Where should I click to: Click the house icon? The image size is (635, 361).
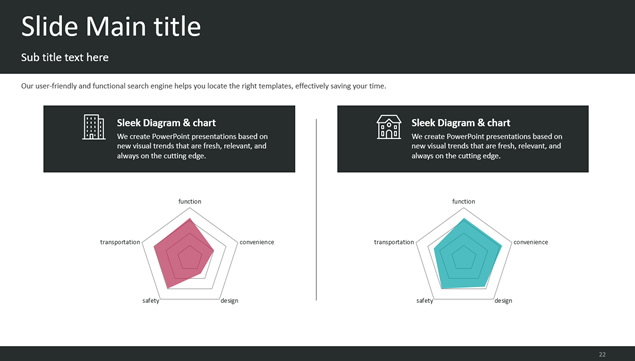click(389, 127)
